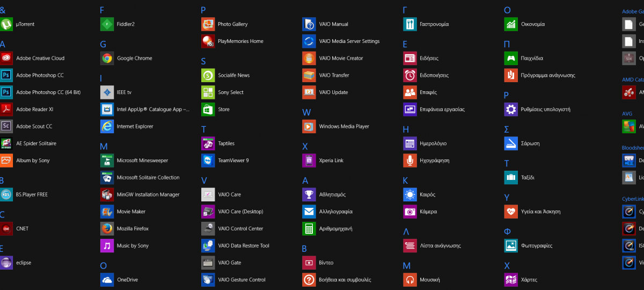Click the Γαστρονομία label
The width and height of the screenshot is (644, 290).
coord(434,24)
